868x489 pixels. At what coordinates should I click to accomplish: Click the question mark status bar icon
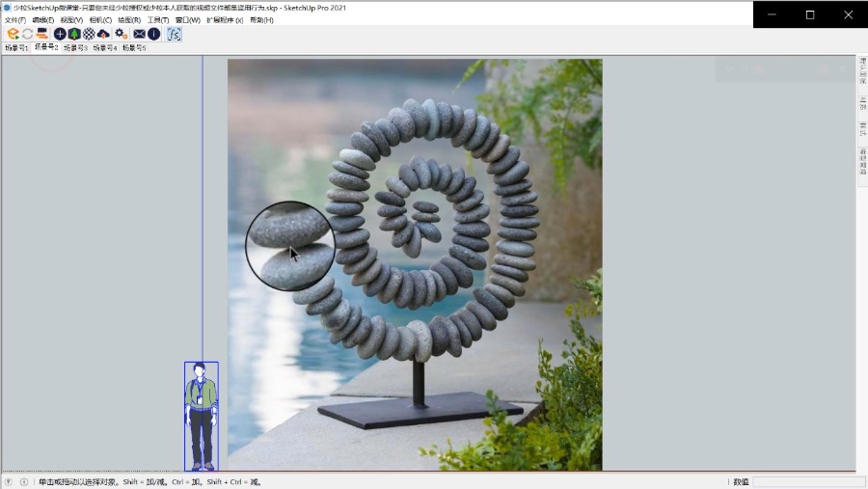(x=9, y=482)
